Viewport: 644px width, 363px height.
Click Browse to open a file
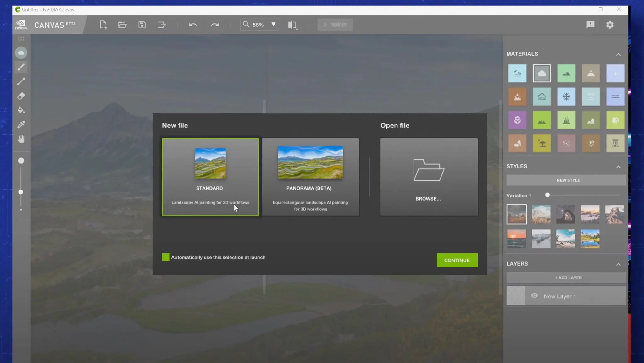coord(429,177)
